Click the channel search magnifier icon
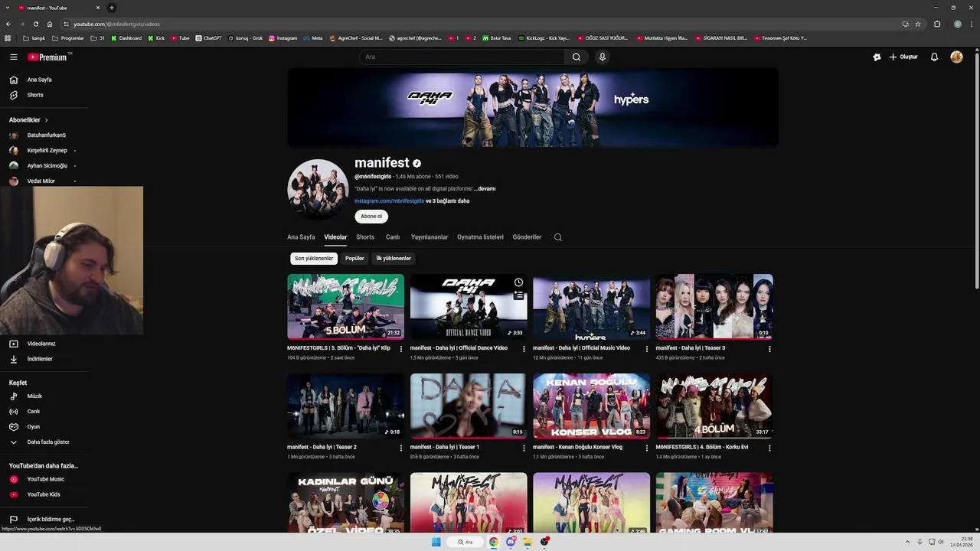Image resolution: width=980 pixels, height=551 pixels. click(x=558, y=237)
